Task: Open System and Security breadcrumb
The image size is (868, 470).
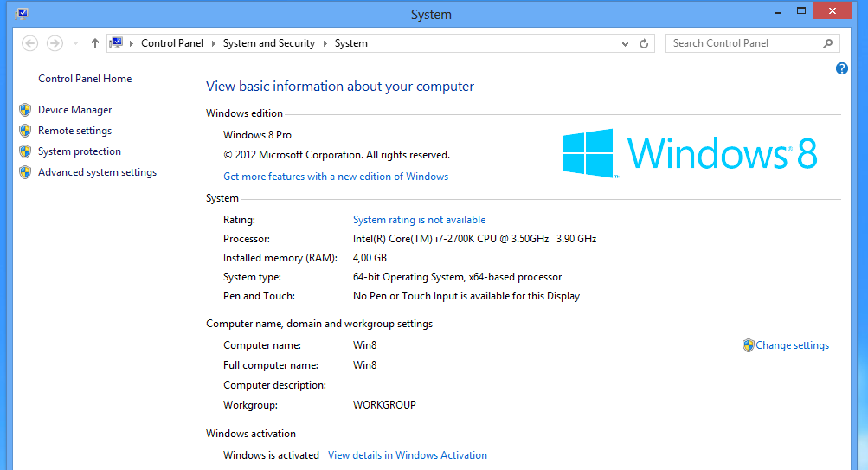Action: pos(269,43)
